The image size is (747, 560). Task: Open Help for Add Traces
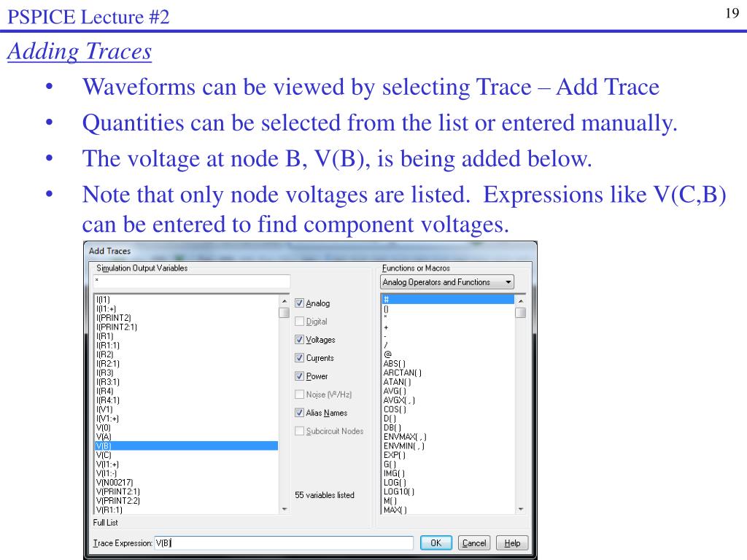click(x=512, y=542)
